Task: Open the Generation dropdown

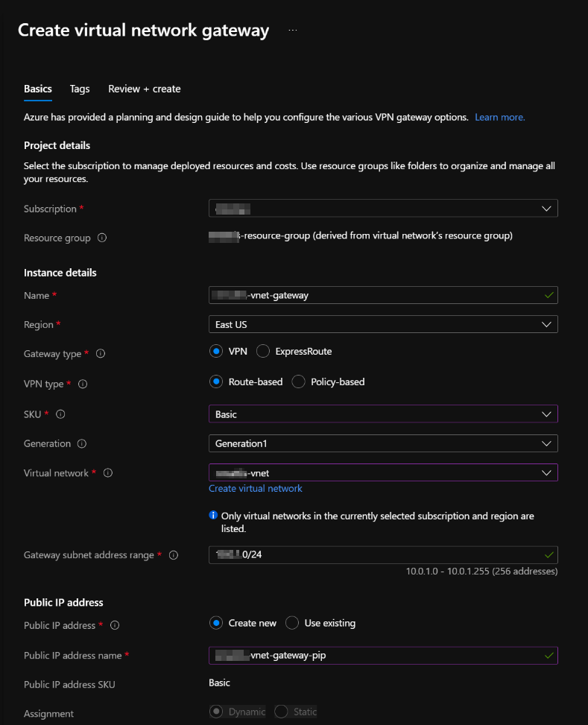Action: [x=383, y=443]
